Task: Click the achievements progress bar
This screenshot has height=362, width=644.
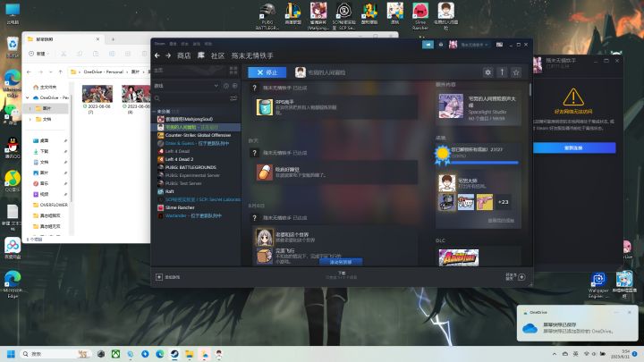Action: [x=485, y=163]
